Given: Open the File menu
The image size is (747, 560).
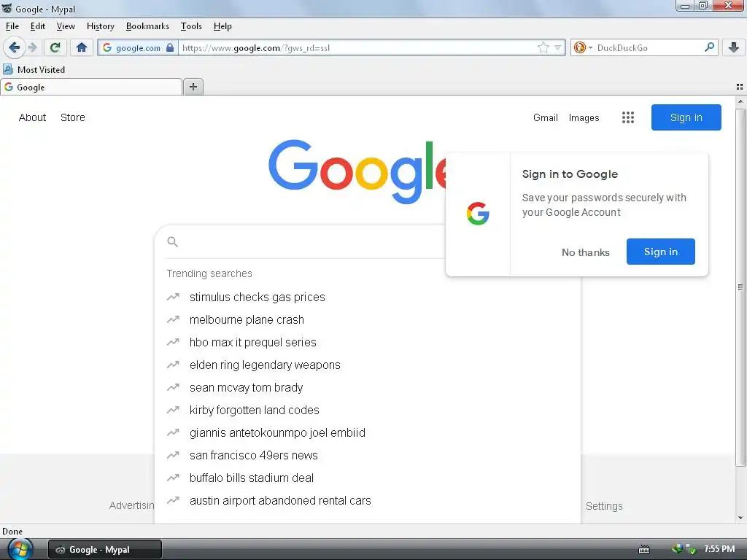Looking at the screenshot, I should pos(12,26).
